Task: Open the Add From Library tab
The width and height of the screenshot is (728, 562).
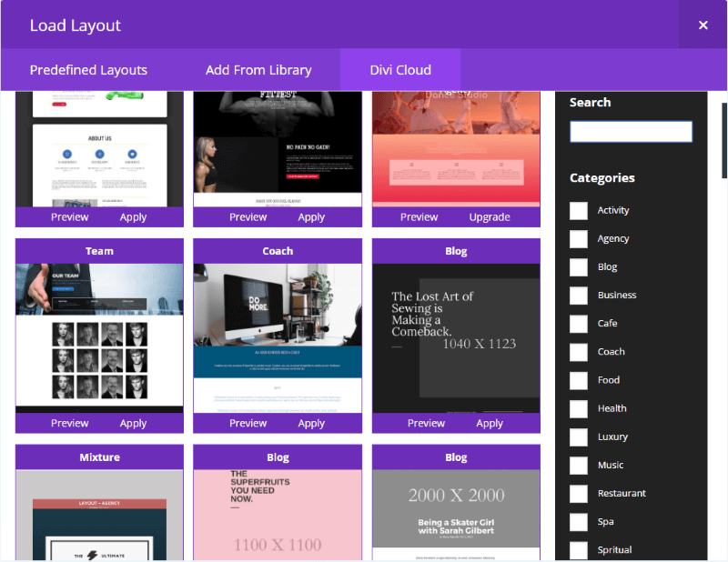Action: (x=258, y=70)
